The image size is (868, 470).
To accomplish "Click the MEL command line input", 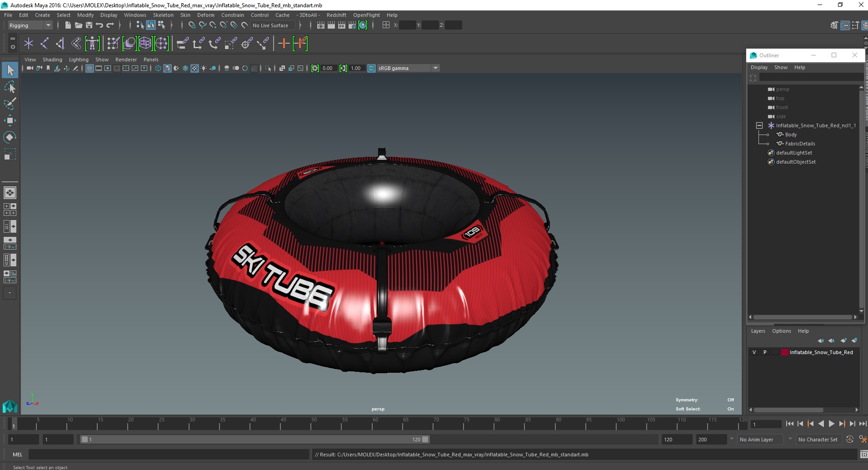I will click(169, 455).
